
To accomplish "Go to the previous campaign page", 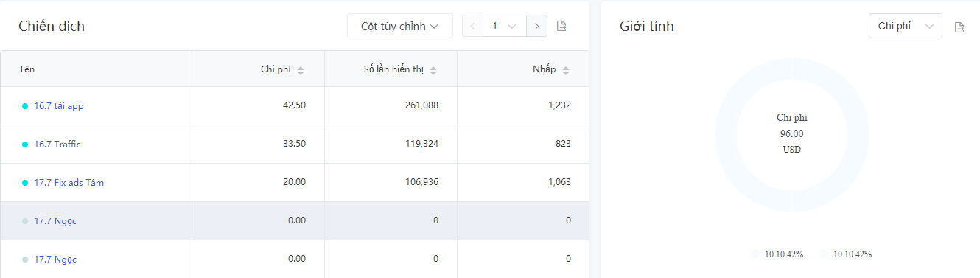I will [473, 26].
